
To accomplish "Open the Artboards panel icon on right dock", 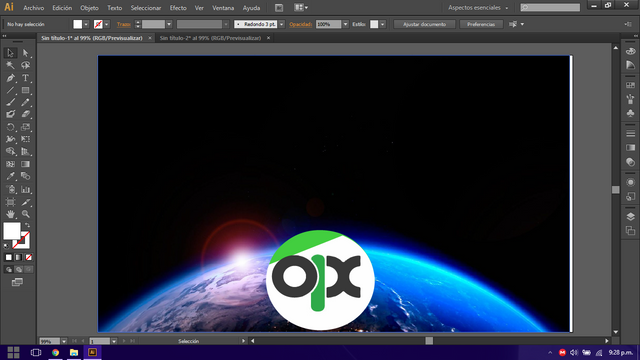I will point(630,231).
